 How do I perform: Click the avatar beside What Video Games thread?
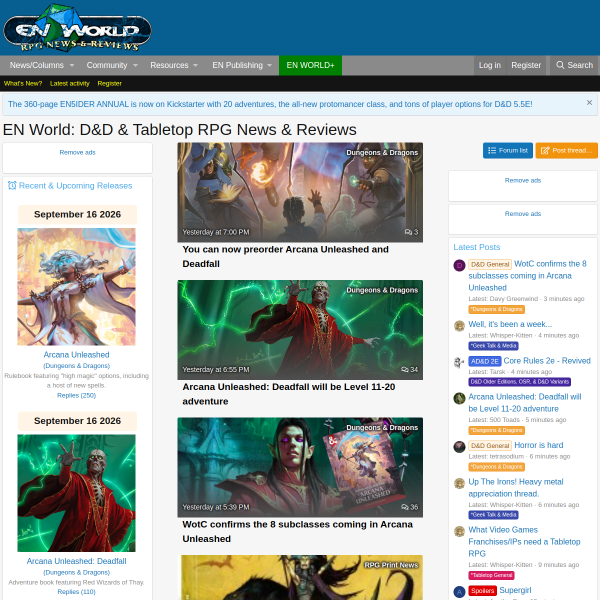point(459,531)
